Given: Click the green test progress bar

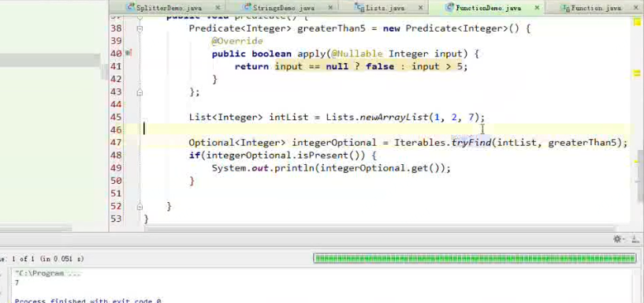Looking at the screenshot, I should [x=475, y=258].
